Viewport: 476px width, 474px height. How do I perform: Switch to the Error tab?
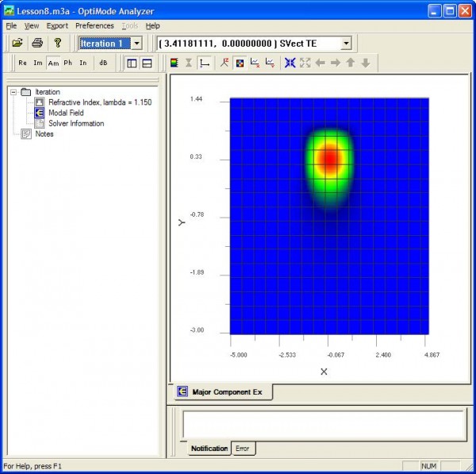coord(242,449)
